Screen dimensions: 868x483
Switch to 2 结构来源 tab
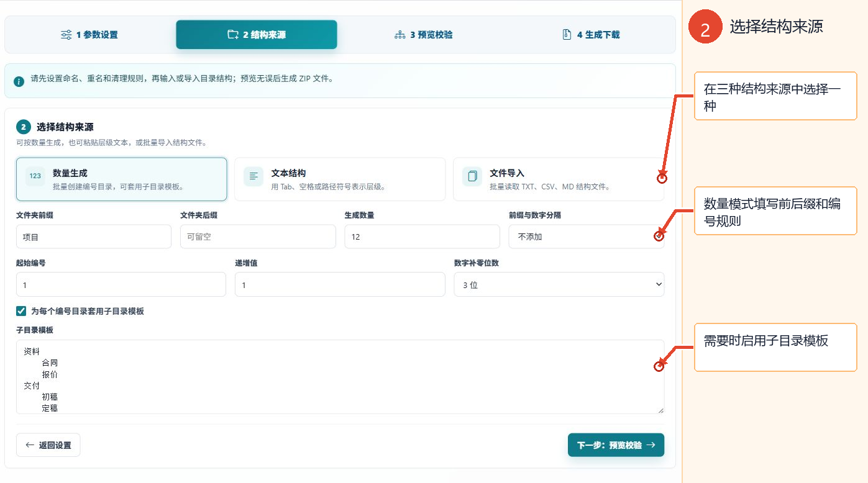coord(257,35)
